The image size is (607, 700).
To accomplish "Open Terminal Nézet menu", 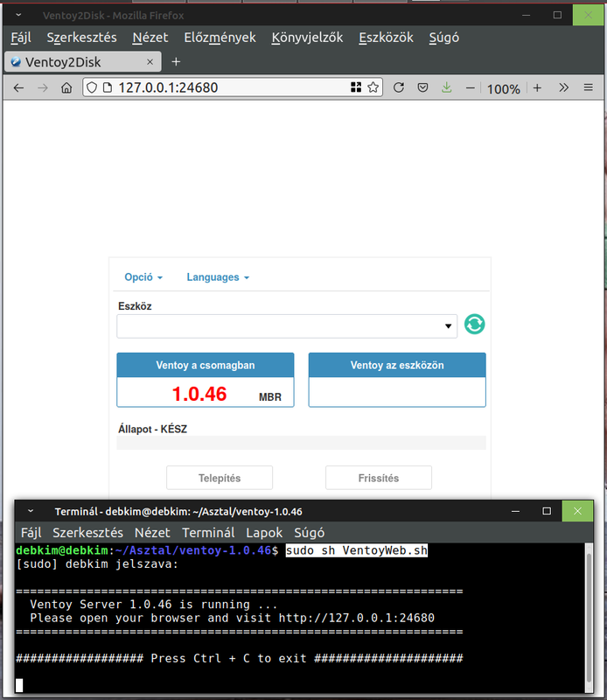I will coord(153,533).
